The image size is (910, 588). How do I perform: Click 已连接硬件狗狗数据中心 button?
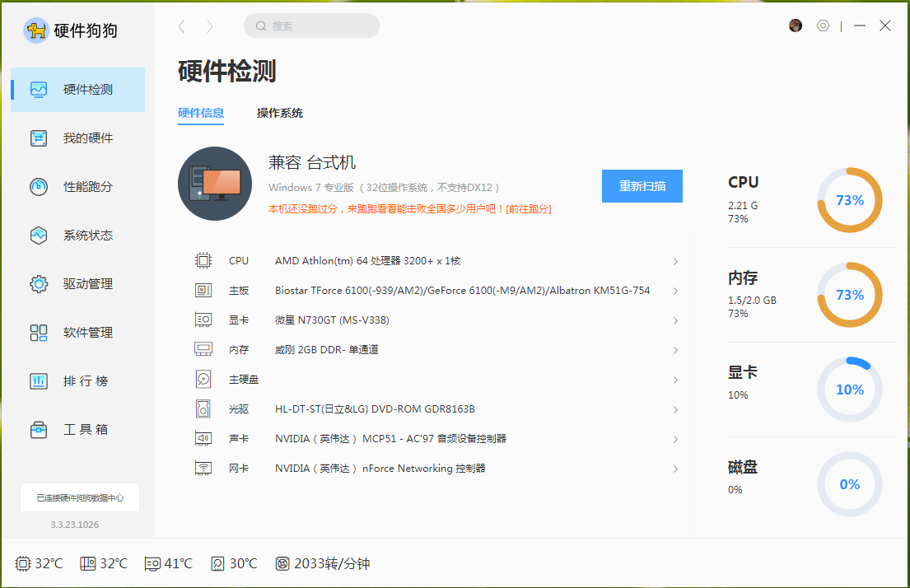click(x=80, y=497)
